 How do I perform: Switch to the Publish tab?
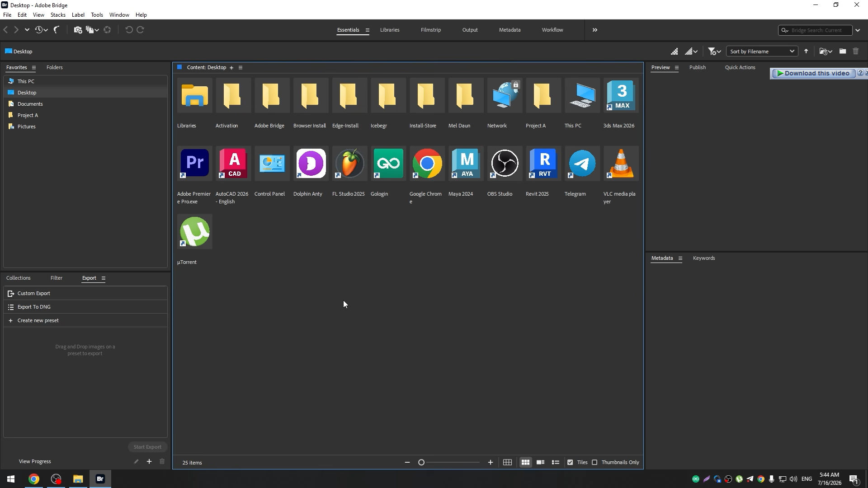pyautogui.click(x=697, y=67)
